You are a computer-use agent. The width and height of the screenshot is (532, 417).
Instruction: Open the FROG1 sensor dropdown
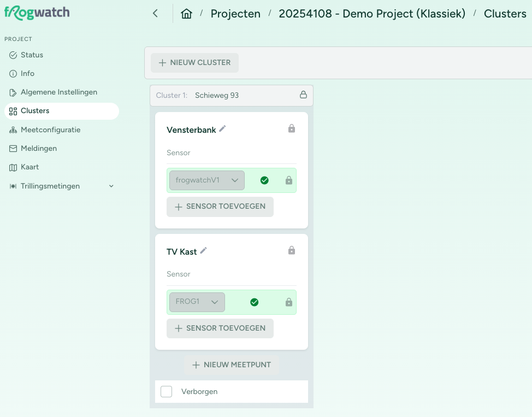pyautogui.click(x=197, y=302)
